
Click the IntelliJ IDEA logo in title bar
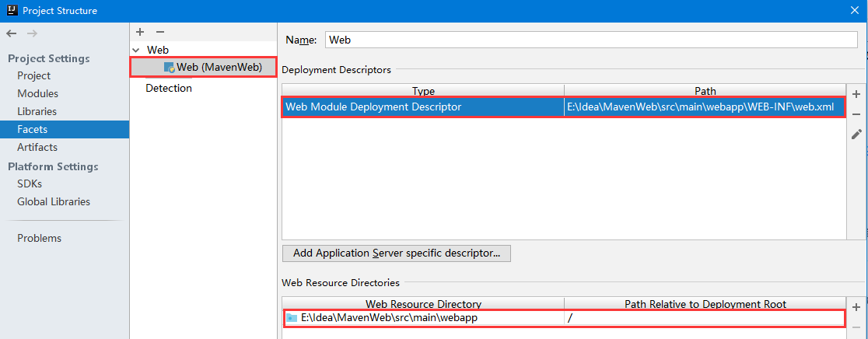(x=12, y=10)
